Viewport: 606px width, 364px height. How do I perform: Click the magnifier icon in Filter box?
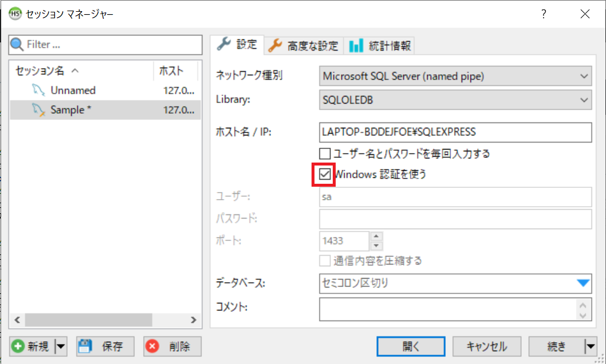17,44
